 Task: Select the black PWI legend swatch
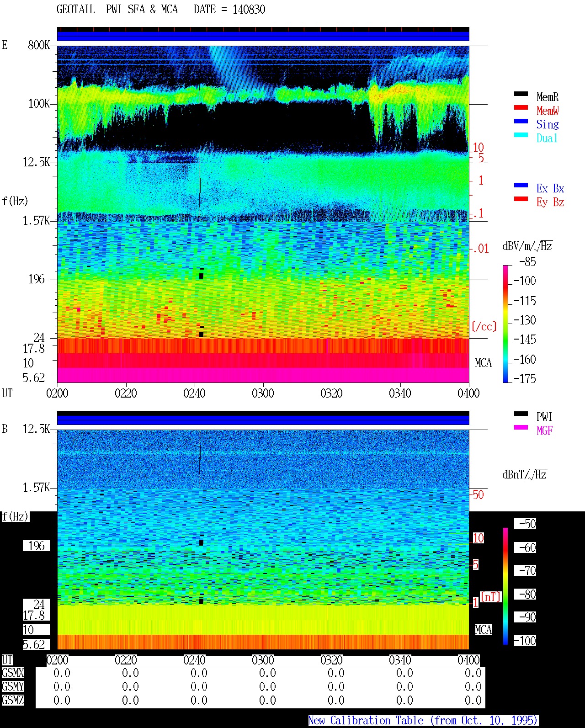coord(521,414)
